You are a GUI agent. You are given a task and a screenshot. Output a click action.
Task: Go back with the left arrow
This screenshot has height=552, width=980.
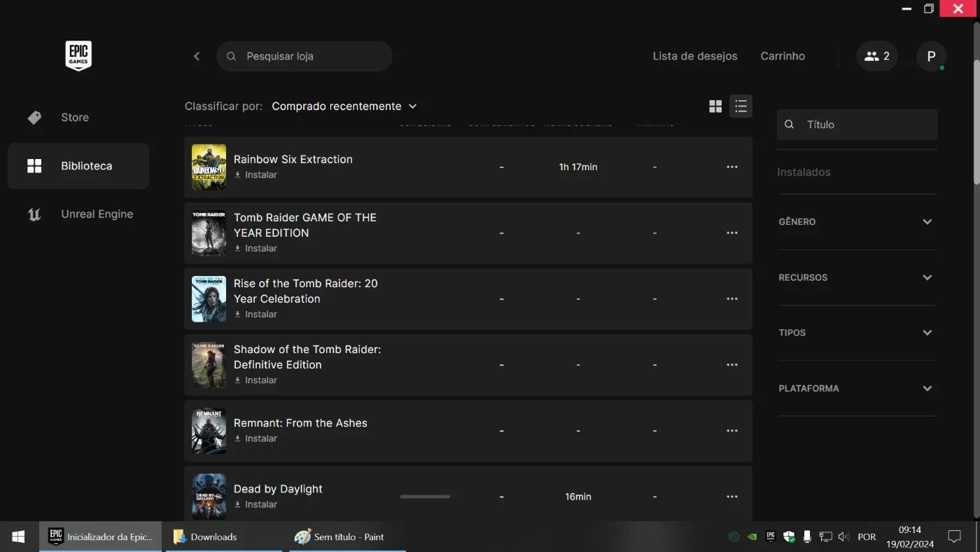point(197,56)
